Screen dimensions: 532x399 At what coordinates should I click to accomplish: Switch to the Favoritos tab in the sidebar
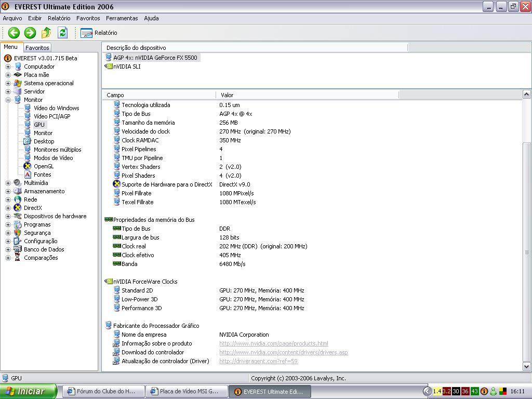coord(37,48)
